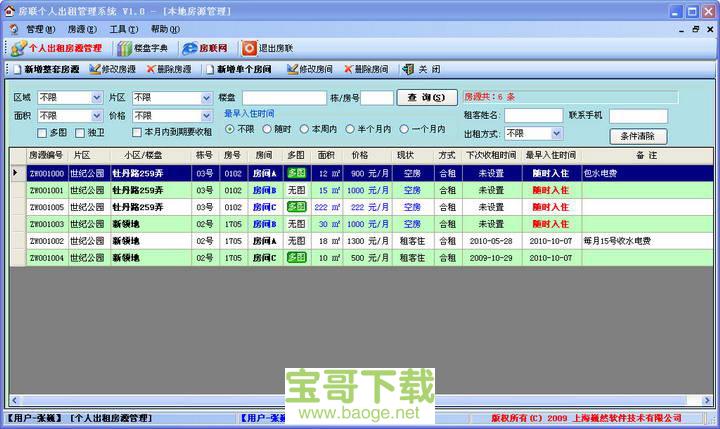720x429 pixels.
Task: Open 个人出租房源管理 toolbar icon
Action: (19, 48)
